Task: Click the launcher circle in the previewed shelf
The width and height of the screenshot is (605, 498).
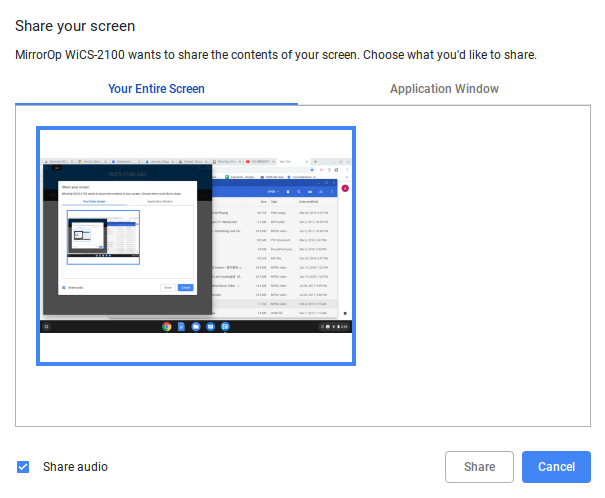Action: [47, 327]
